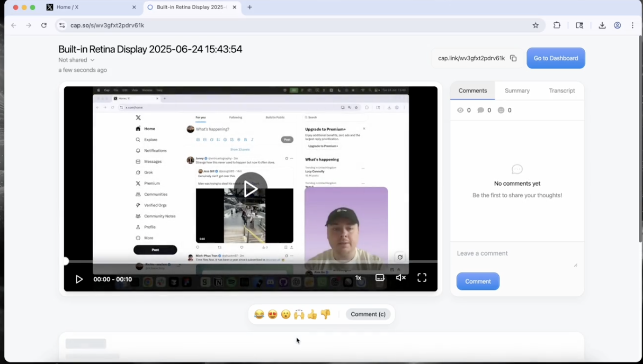Image resolution: width=643 pixels, height=364 pixels.
Task: Click the 00:00 - 00:10 time display
Action: [113, 279]
